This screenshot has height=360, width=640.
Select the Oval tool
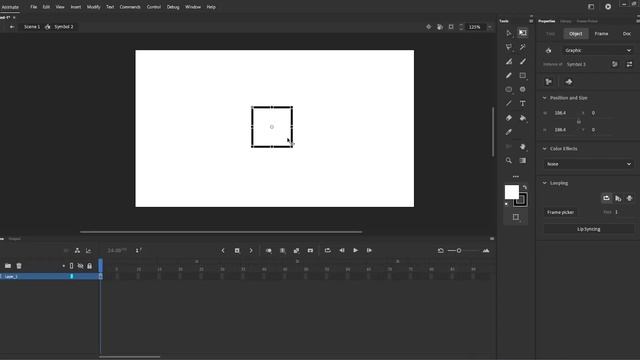click(509, 89)
